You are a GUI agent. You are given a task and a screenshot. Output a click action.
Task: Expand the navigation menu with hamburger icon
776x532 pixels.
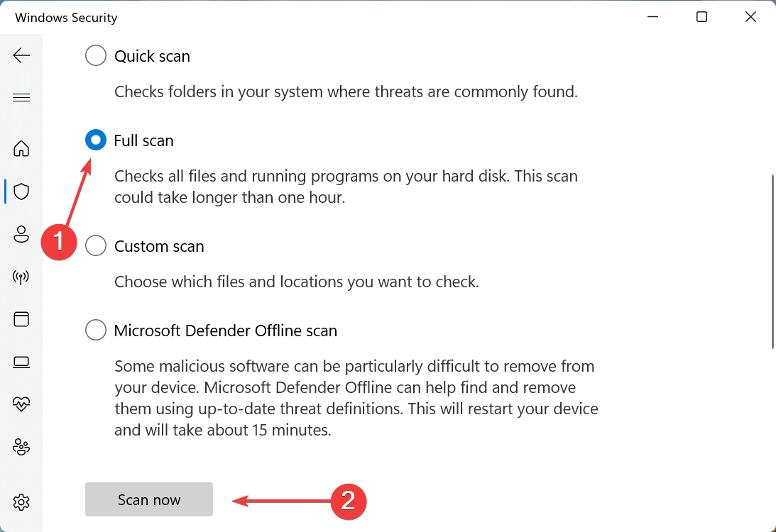coord(21,97)
